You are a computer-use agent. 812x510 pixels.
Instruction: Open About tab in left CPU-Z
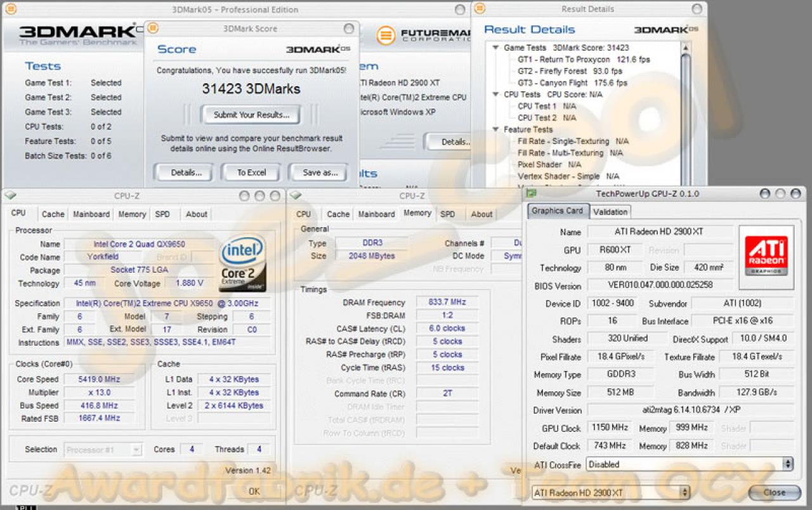coord(196,214)
